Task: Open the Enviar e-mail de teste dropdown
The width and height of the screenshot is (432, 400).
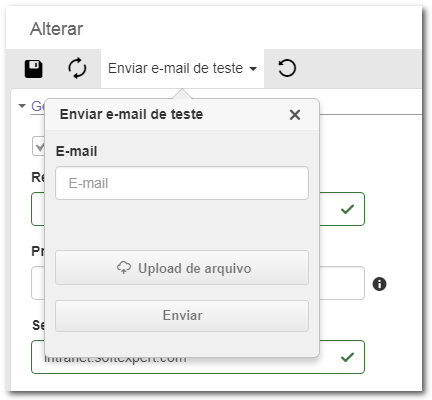Action: coord(182,68)
